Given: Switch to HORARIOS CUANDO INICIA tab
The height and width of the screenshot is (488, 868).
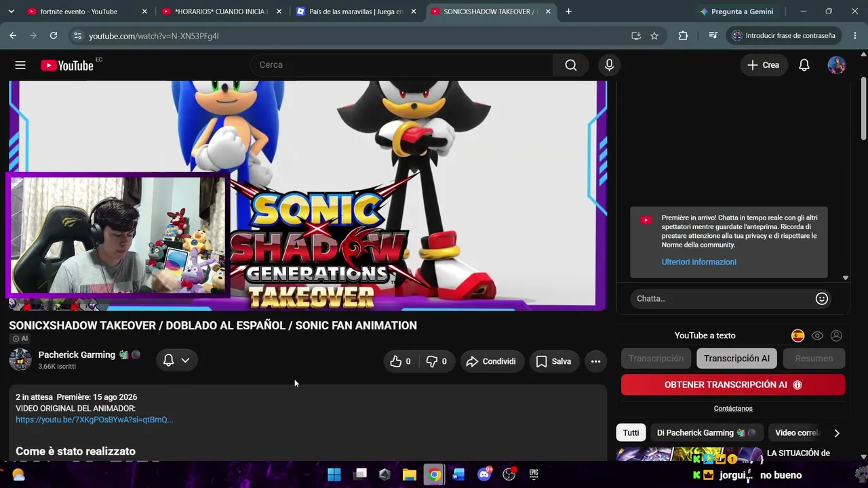Looking at the screenshot, I should pyautogui.click(x=220, y=12).
